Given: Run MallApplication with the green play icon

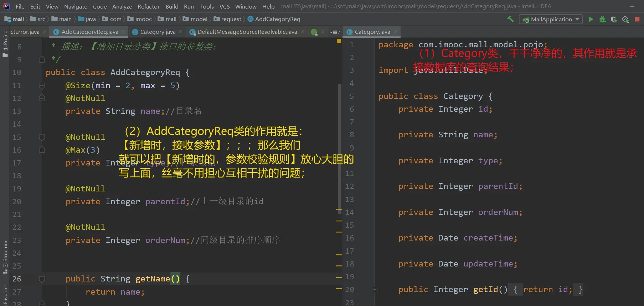Looking at the screenshot, I should [x=591, y=19].
